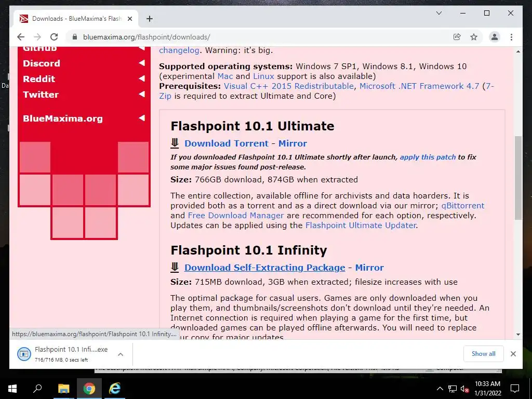Screen dimensions: 532x399
Task: Open the notification center icon
Action: [515, 389]
